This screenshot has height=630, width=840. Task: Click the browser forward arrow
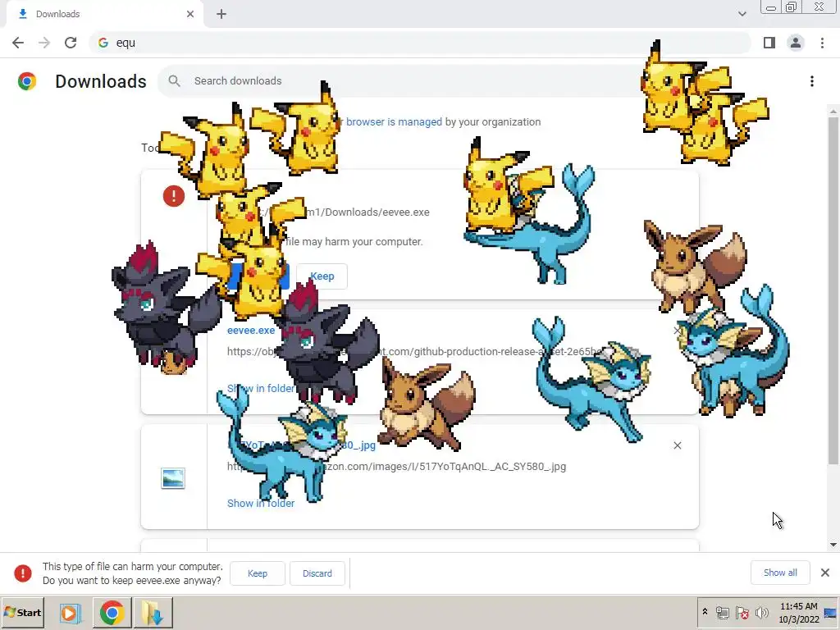(44, 43)
